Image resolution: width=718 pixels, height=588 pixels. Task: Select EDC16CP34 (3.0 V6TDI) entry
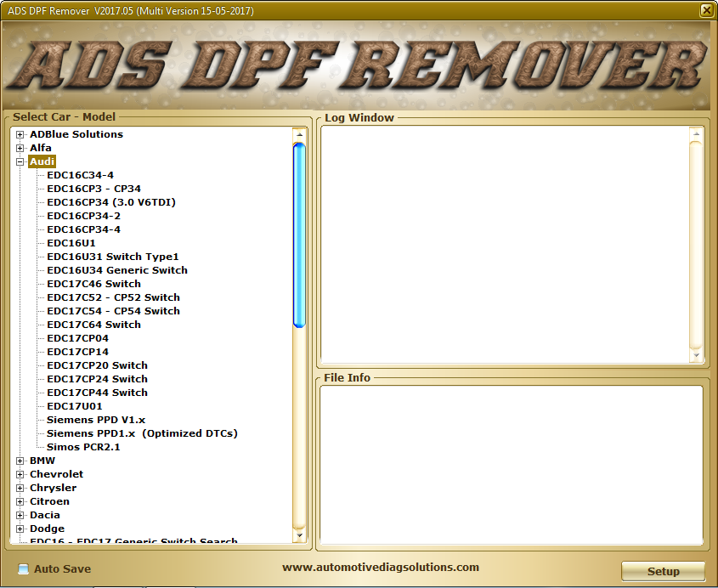(x=111, y=202)
